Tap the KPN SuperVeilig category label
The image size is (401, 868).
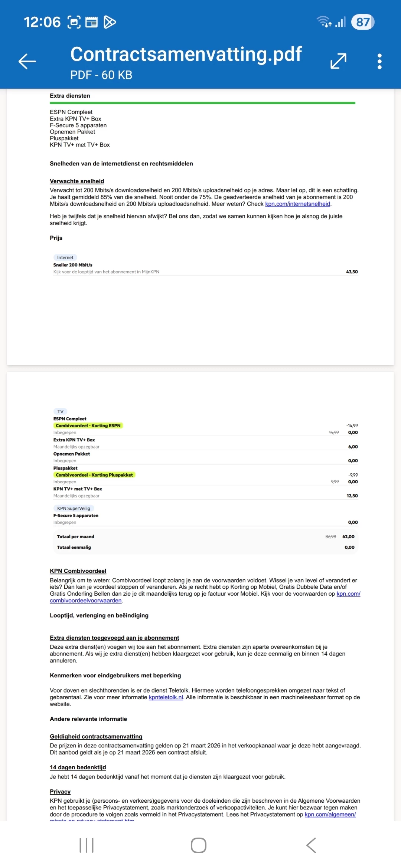[74, 508]
